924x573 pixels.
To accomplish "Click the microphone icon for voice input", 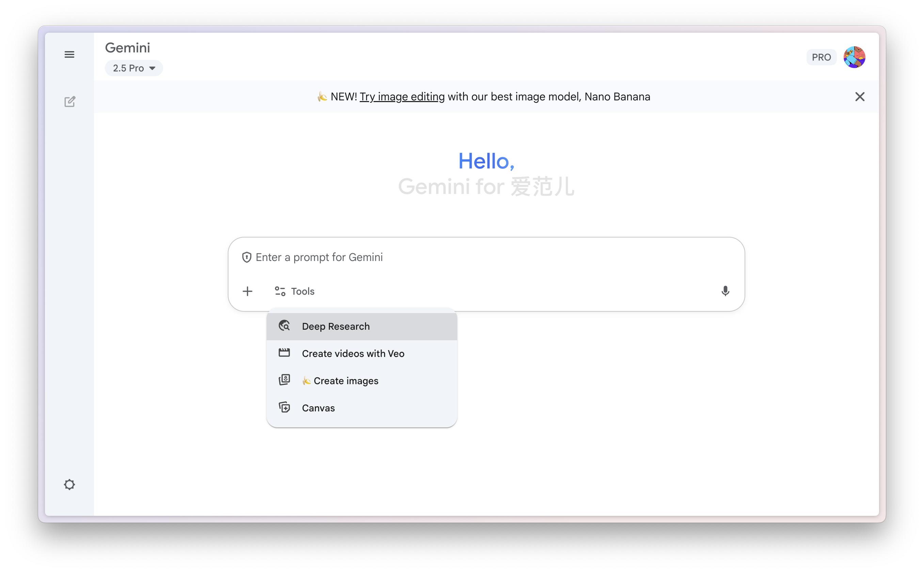I will pyautogui.click(x=725, y=291).
